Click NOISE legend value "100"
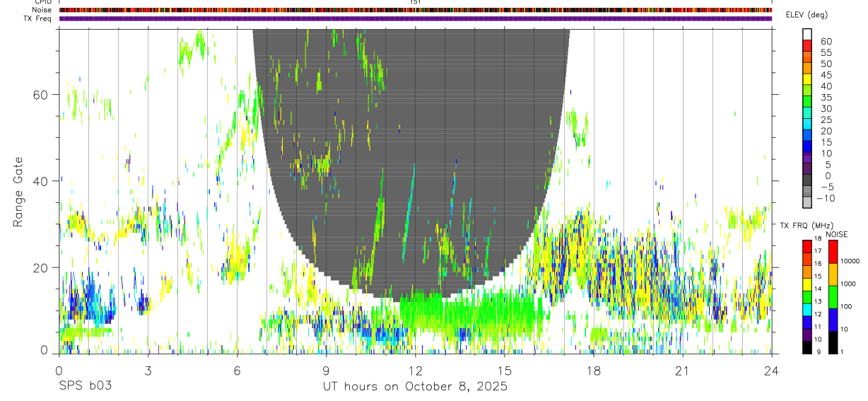The image size is (868, 401). click(x=846, y=307)
